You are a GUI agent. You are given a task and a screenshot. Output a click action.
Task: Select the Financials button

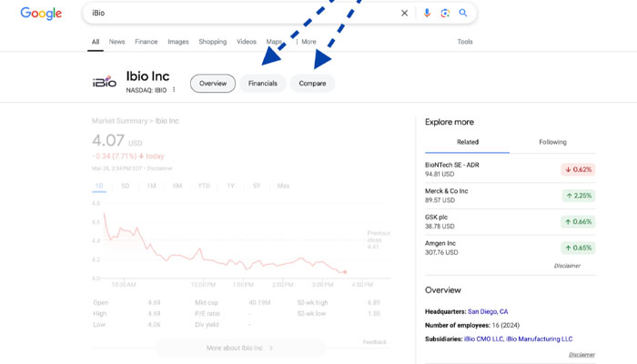tap(263, 84)
